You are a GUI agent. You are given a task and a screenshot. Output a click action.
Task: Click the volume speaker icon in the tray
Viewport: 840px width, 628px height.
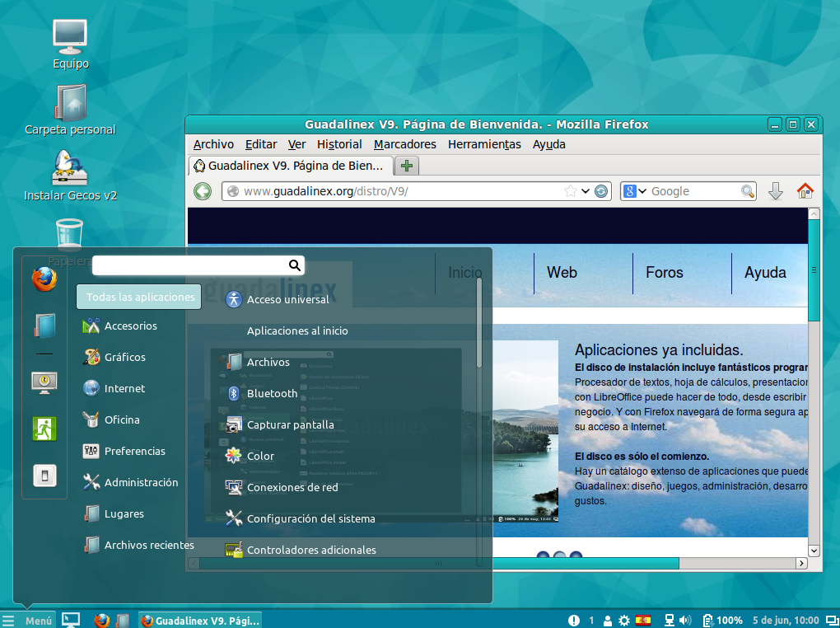685,621
